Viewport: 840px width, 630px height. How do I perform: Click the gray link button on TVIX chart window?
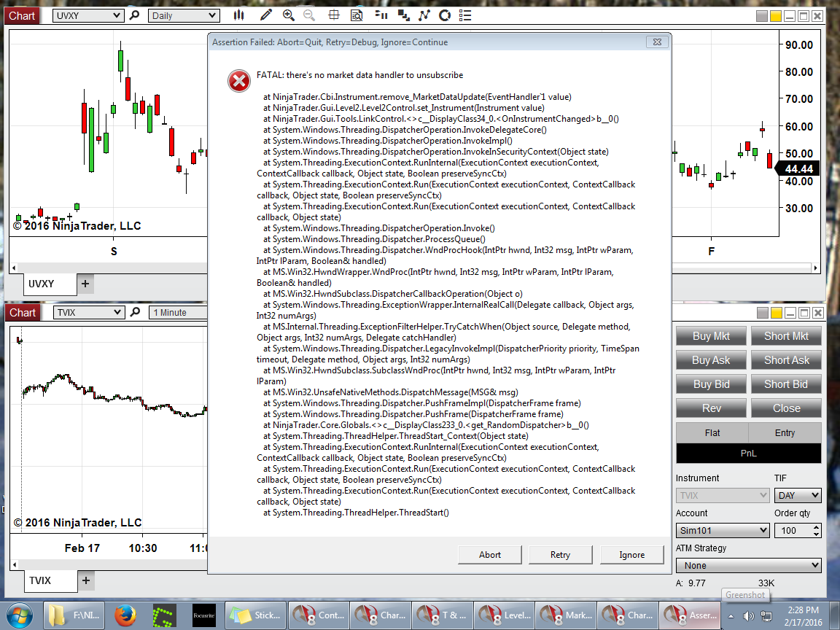point(762,313)
